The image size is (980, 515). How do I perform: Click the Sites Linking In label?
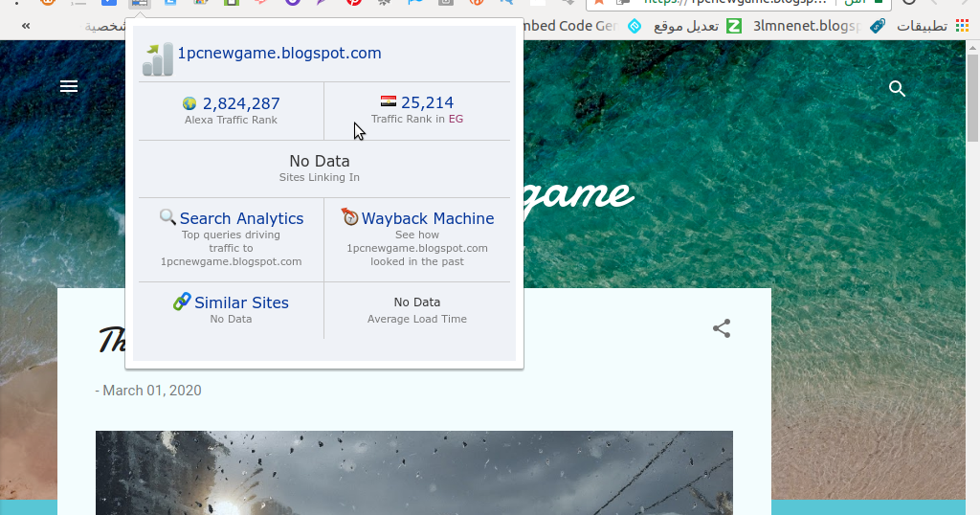319,177
